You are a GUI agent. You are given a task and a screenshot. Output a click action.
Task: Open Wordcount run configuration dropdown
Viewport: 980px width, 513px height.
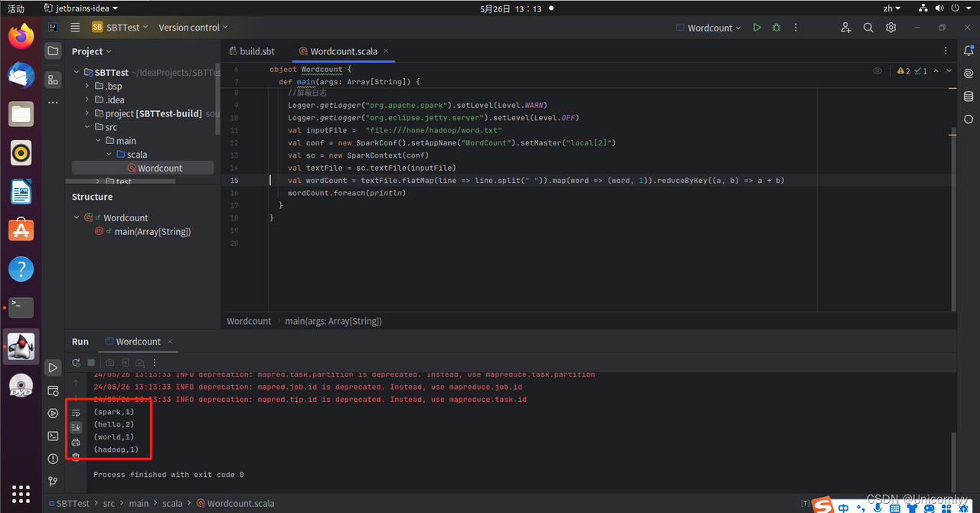pos(709,28)
